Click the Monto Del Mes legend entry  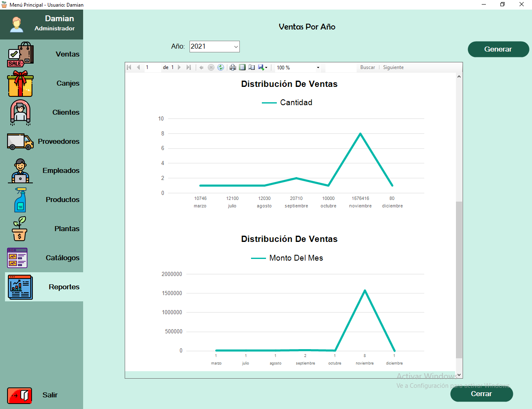pyautogui.click(x=287, y=258)
